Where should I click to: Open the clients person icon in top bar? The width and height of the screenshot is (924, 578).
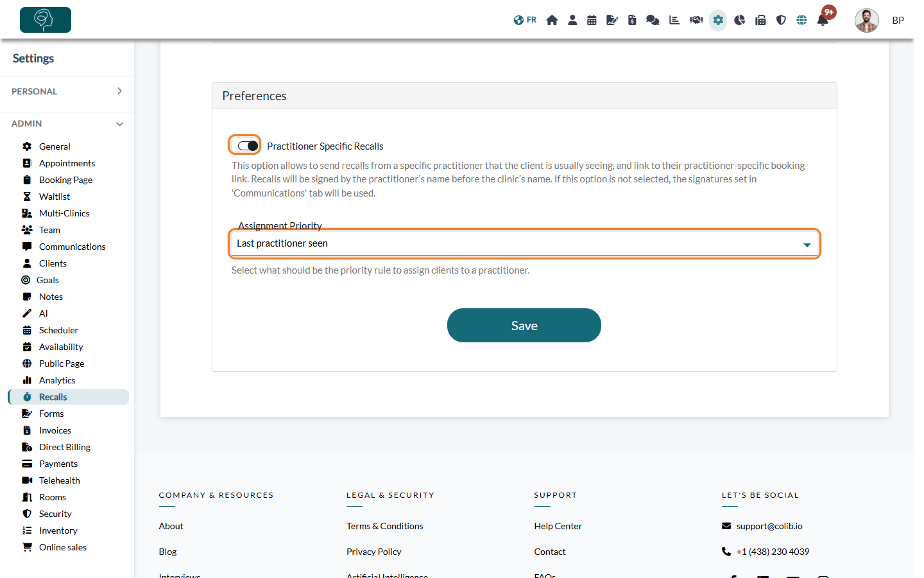(572, 20)
